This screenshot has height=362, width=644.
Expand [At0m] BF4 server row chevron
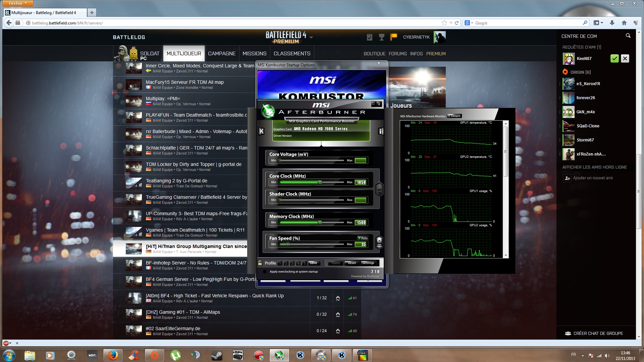[338, 298]
